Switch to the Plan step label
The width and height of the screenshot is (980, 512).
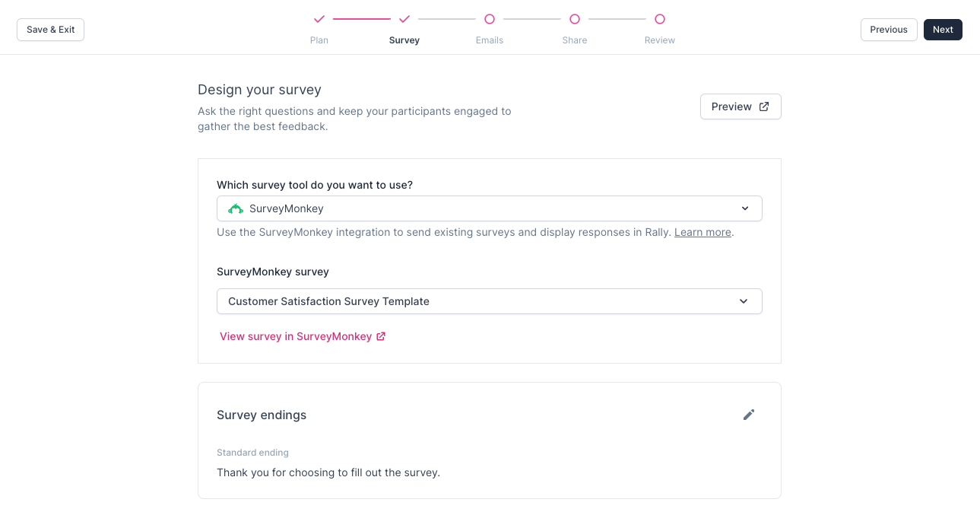(319, 40)
